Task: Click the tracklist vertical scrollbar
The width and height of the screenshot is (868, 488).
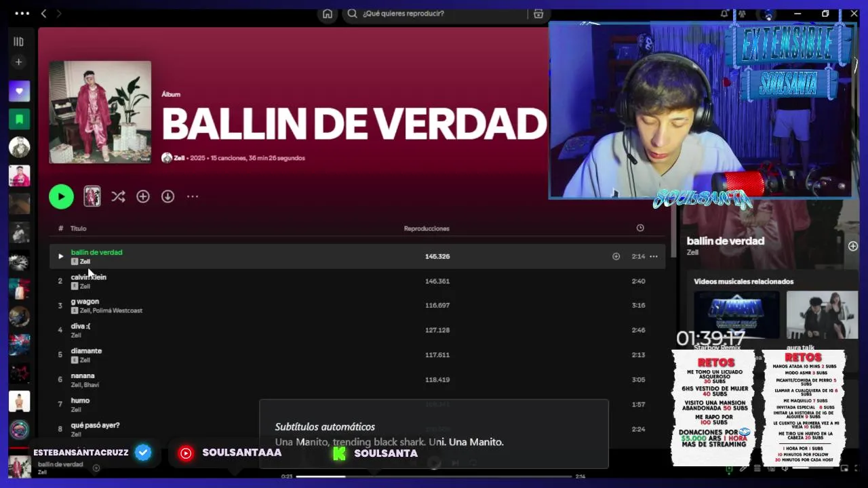Action: pos(673,230)
